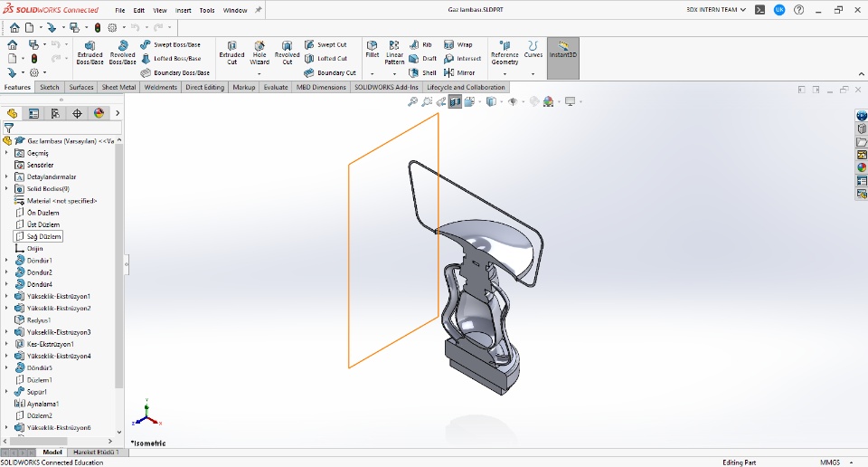868x467 pixels.
Task: Select the Rib tool
Action: coord(420,45)
